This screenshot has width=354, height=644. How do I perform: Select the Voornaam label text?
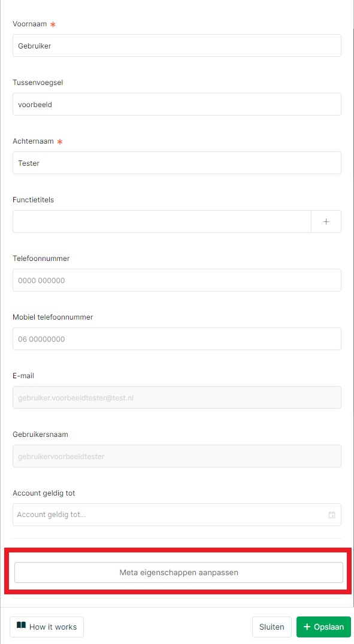click(29, 24)
